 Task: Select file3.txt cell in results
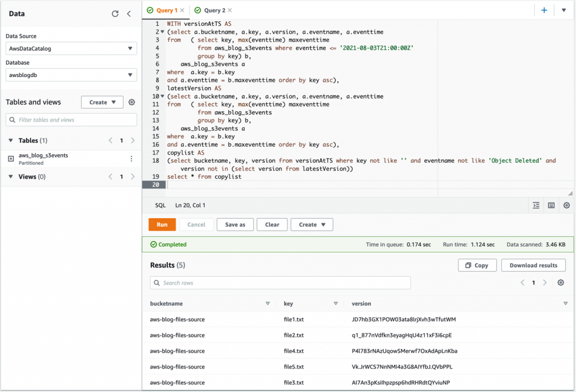(294, 383)
